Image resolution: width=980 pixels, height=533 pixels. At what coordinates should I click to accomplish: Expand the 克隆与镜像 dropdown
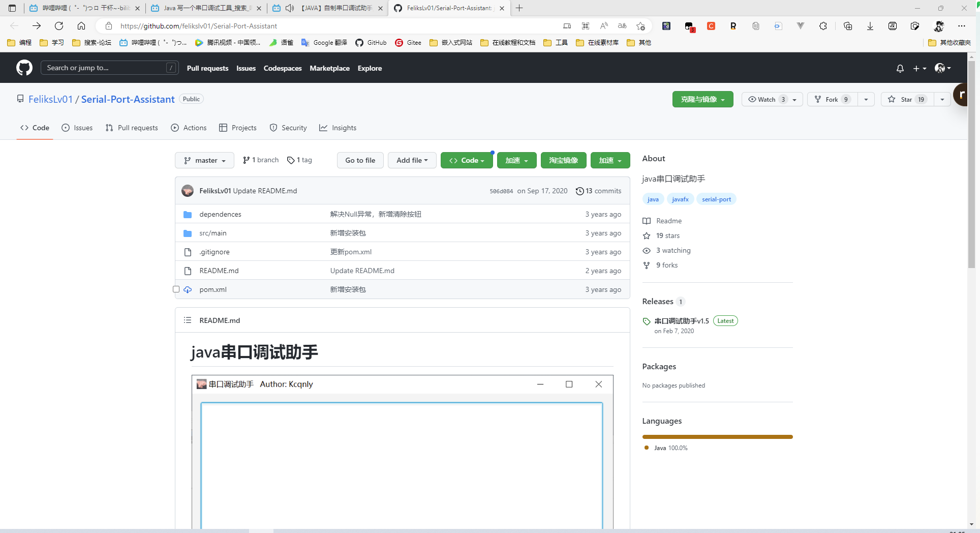(x=702, y=99)
